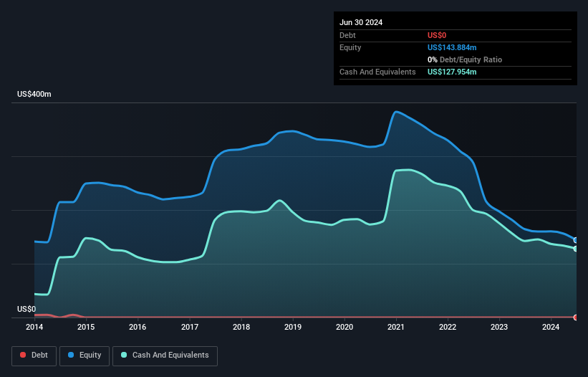This screenshot has height=377, width=588.
Task: Click the 2021 x-axis label
Action: tap(396, 327)
